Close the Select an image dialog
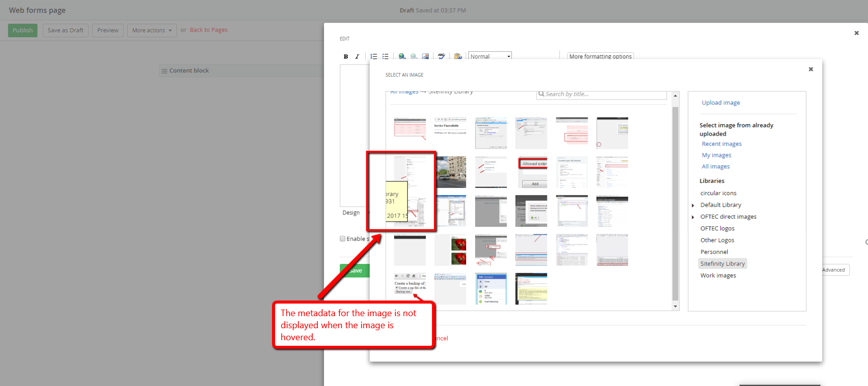Screen dimensions: 868x386 (x=811, y=69)
